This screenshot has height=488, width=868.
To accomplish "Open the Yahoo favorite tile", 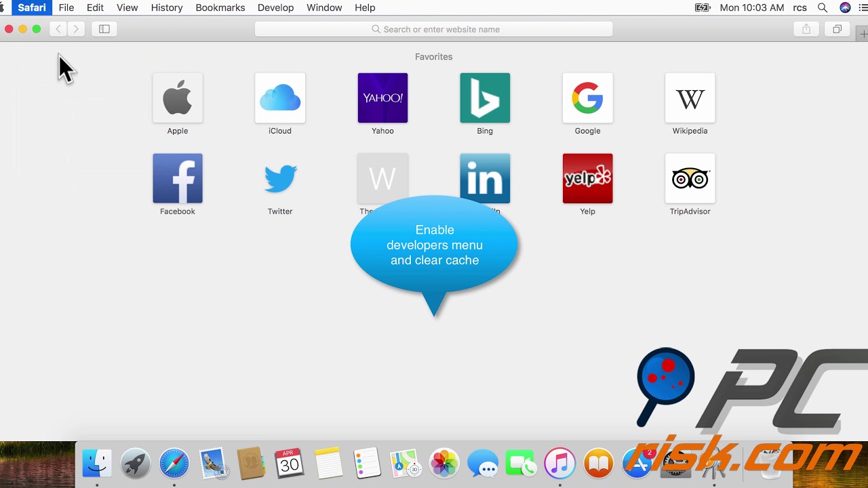I will pyautogui.click(x=382, y=98).
